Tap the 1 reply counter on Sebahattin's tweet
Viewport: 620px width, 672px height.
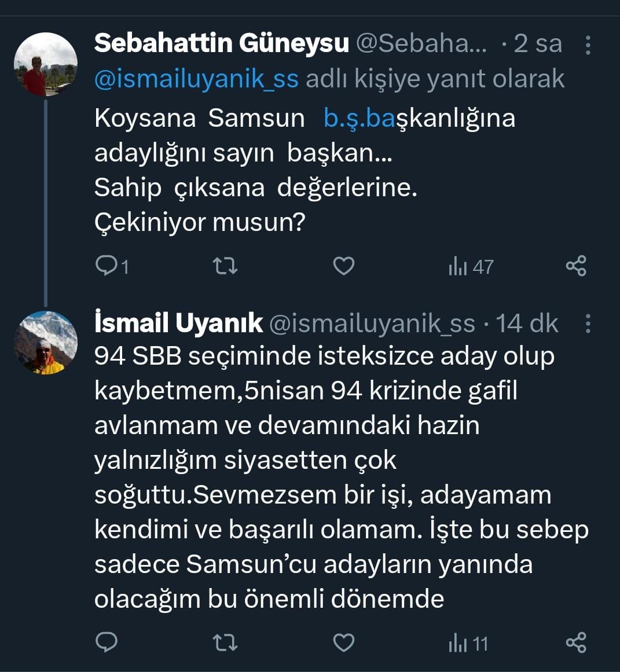pyautogui.click(x=123, y=267)
